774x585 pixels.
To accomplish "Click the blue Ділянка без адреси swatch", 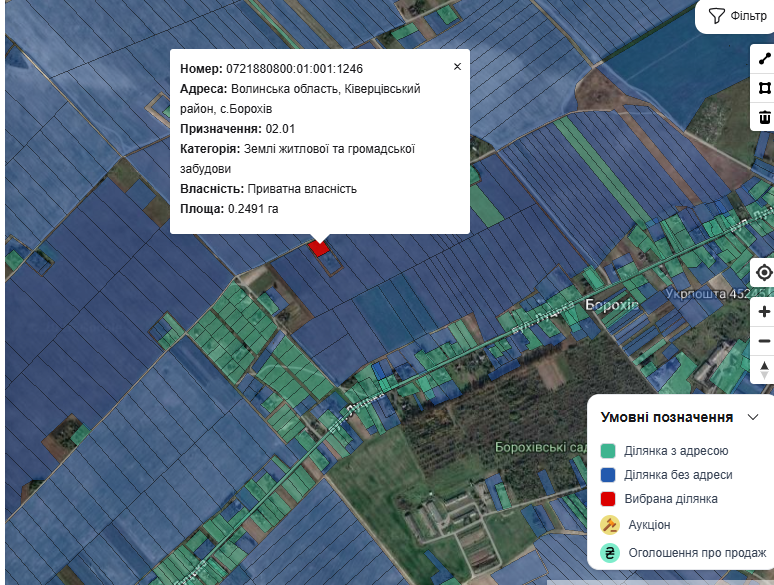I will click(x=608, y=475).
